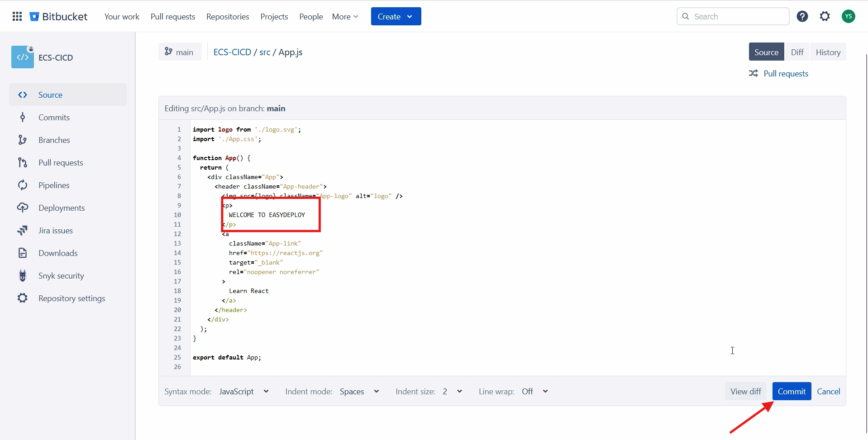Click the 'Learn React' code line
868x440 pixels.
coord(249,291)
